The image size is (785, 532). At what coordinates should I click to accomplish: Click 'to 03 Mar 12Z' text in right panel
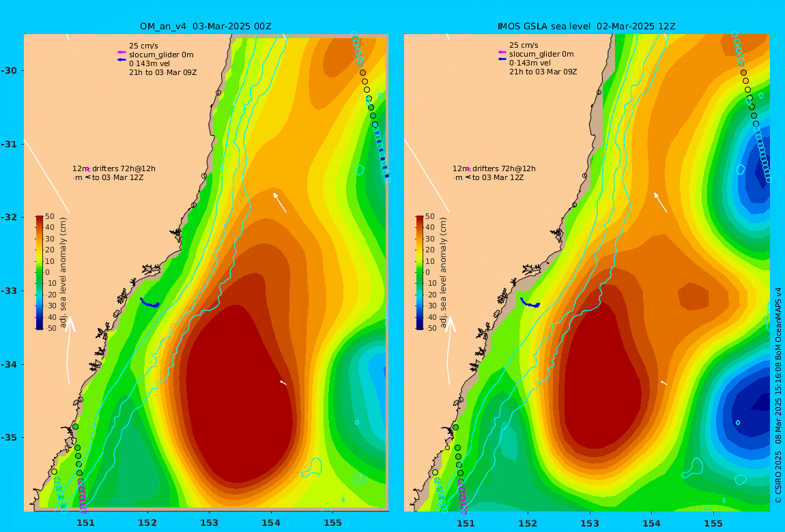[x=498, y=177]
